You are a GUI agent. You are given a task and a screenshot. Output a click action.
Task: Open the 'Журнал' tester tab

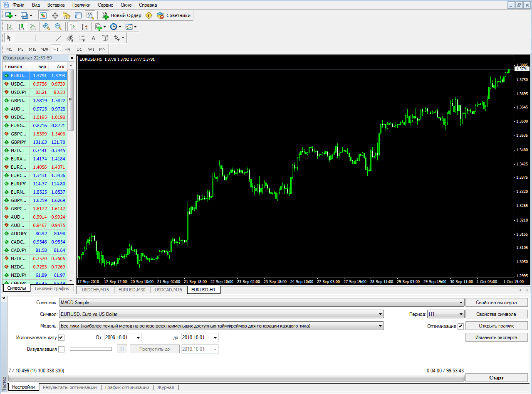coord(166,387)
